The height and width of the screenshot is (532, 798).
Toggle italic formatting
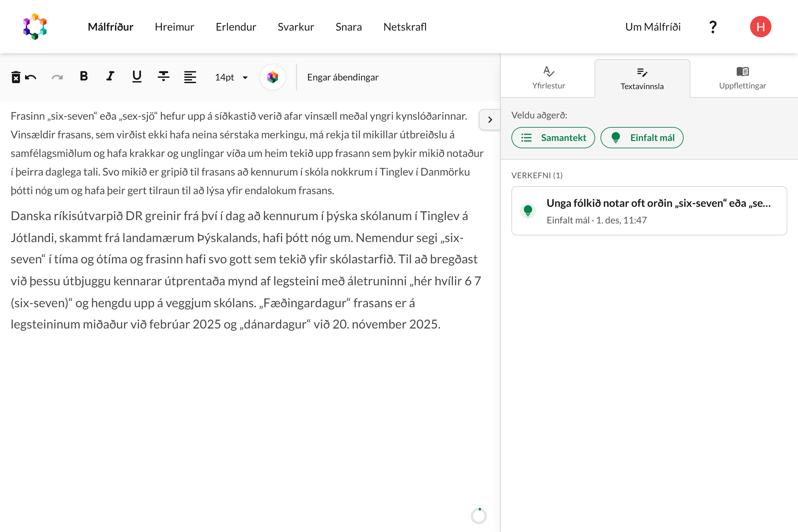coord(110,77)
